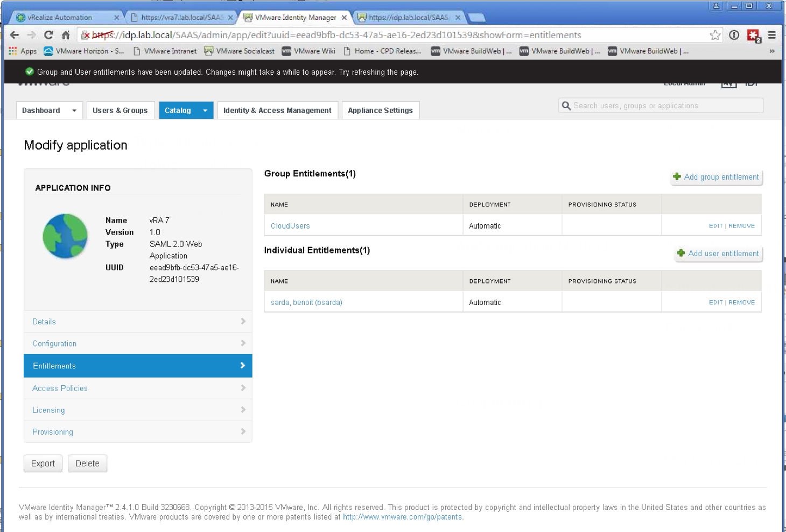Click the Delete button

pyautogui.click(x=87, y=464)
